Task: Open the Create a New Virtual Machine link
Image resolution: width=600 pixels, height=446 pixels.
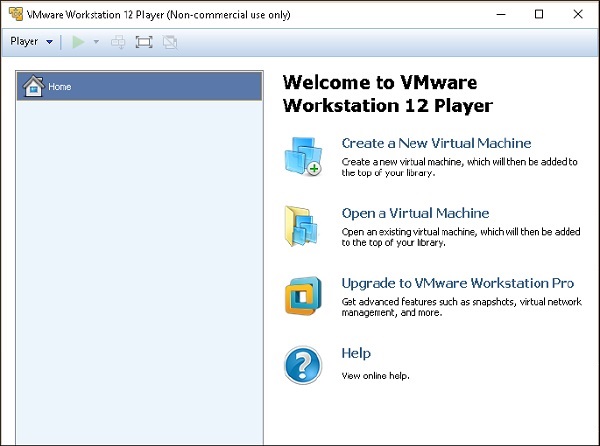Action: point(436,143)
